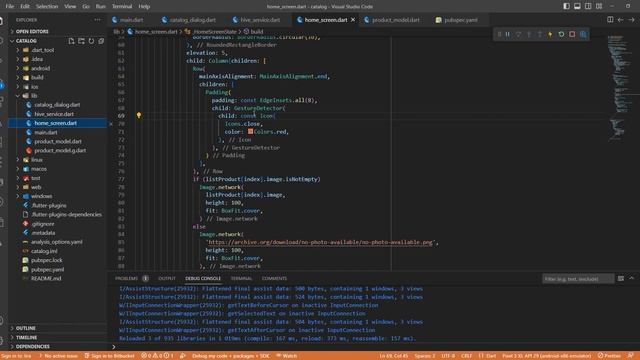
Task: Stop debugging with the red square
Action: (572, 34)
